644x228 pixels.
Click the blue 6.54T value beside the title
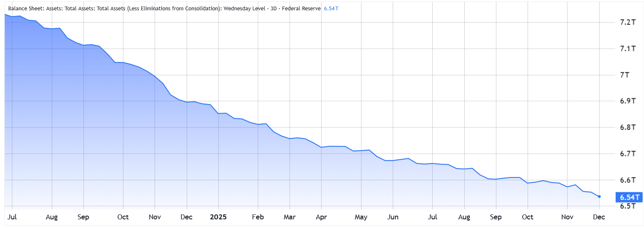(331, 8)
